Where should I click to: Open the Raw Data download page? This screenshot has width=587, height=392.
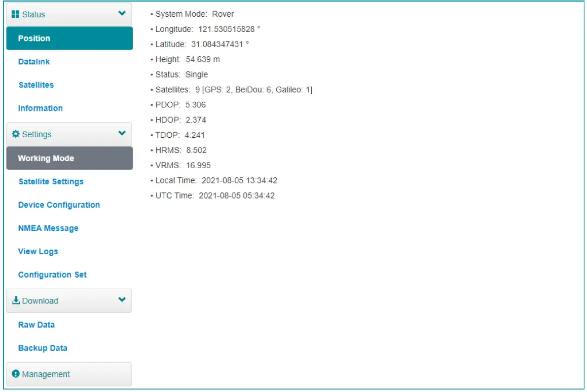coord(35,325)
